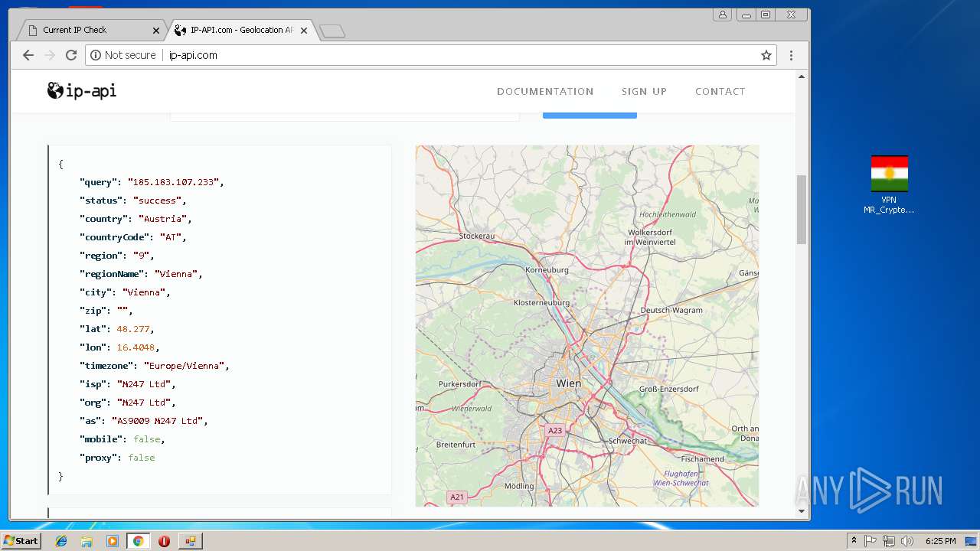The width and height of the screenshot is (980, 551).
Task: Bookmark this page with the star icon
Action: (766, 55)
